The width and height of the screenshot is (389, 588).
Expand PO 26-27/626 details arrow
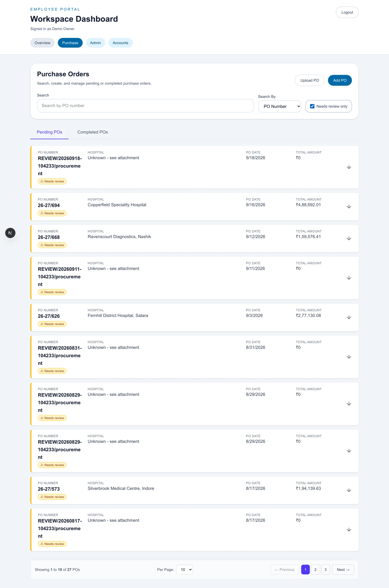[349, 318]
